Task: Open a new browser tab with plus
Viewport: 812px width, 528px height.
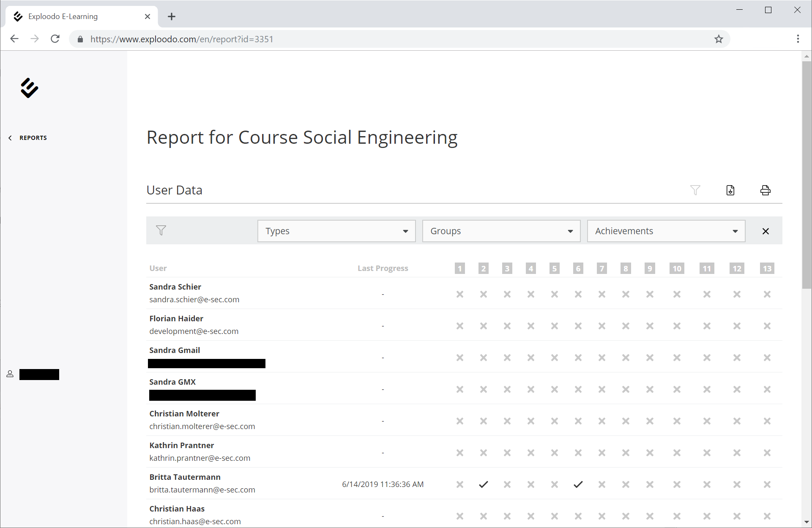Action: (171, 16)
